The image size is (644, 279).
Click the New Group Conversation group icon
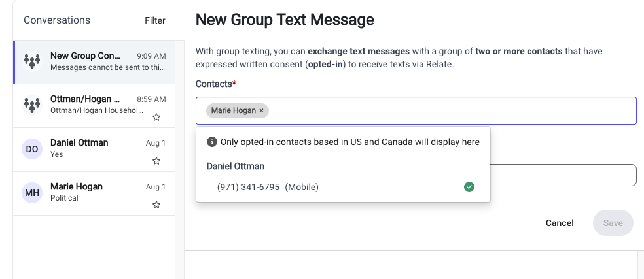tap(32, 62)
